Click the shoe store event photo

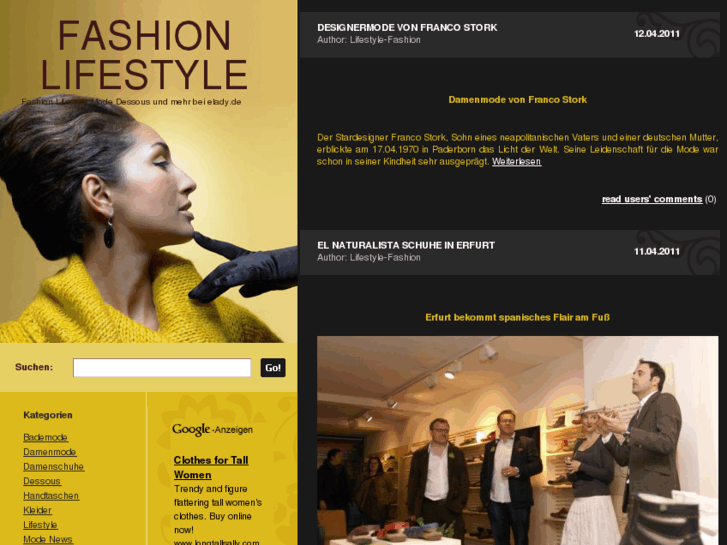click(517, 441)
